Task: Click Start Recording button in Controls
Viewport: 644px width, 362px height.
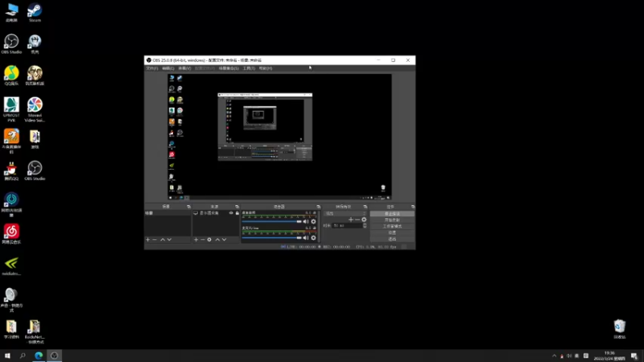Action: pyautogui.click(x=392, y=220)
